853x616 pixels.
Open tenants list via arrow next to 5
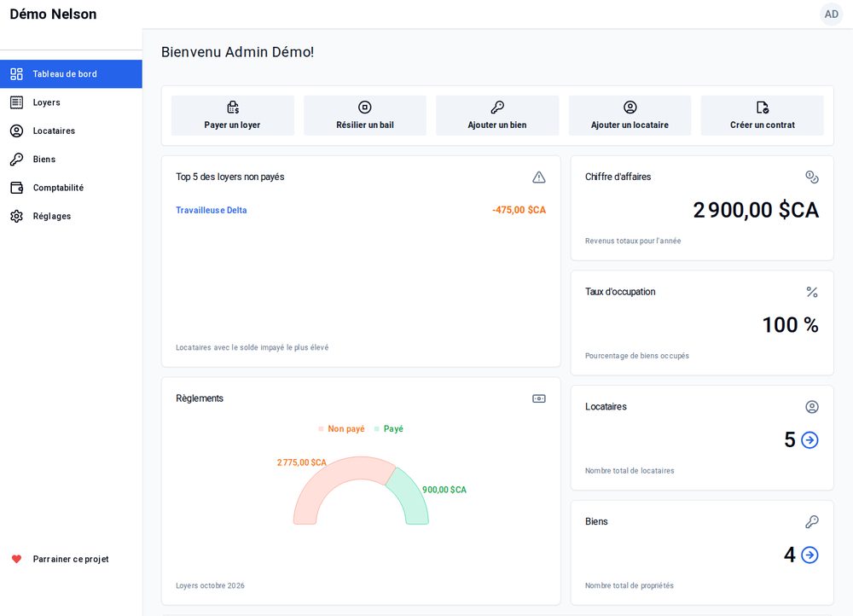(x=809, y=439)
